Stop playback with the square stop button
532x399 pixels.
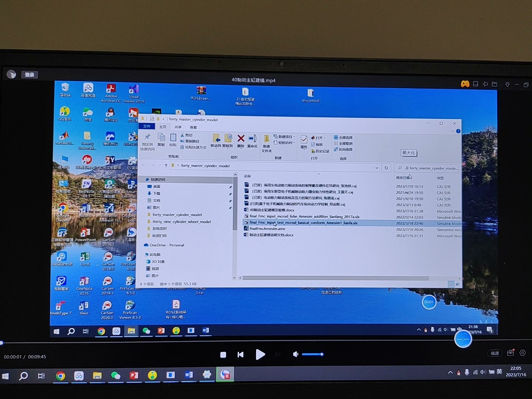[x=223, y=355]
